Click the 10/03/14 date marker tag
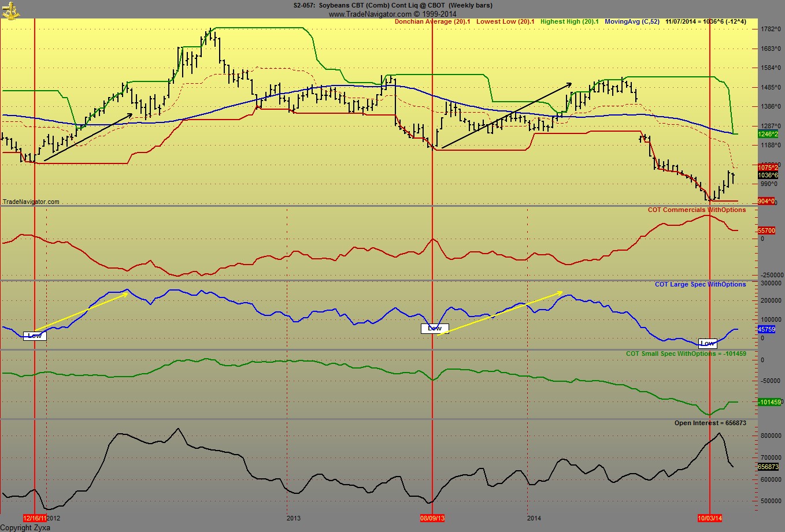Viewport: 785px width, 532px height. point(710,518)
